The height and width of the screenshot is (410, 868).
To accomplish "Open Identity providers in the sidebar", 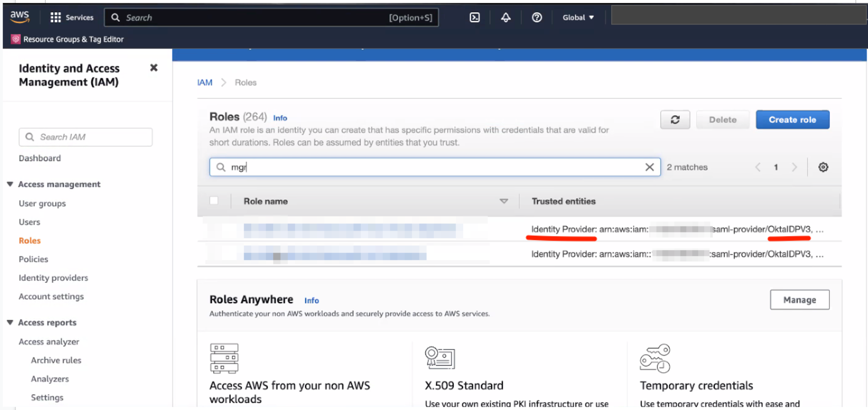I will [53, 278].
